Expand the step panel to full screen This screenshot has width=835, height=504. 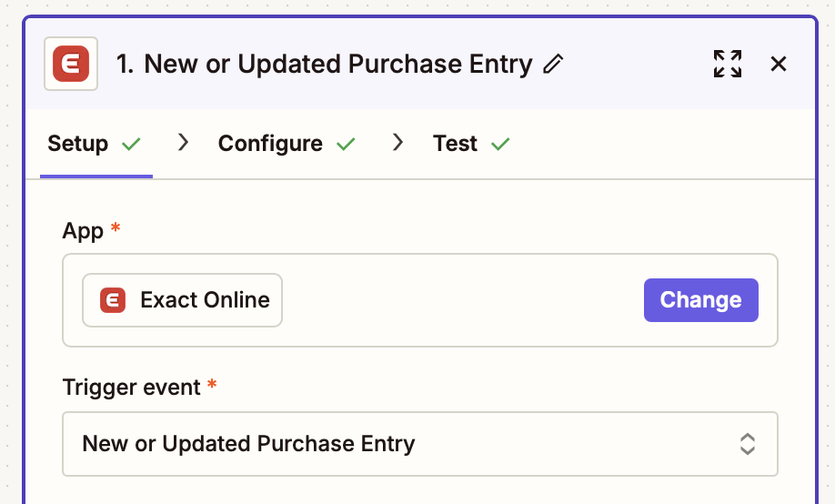point(728,64)
